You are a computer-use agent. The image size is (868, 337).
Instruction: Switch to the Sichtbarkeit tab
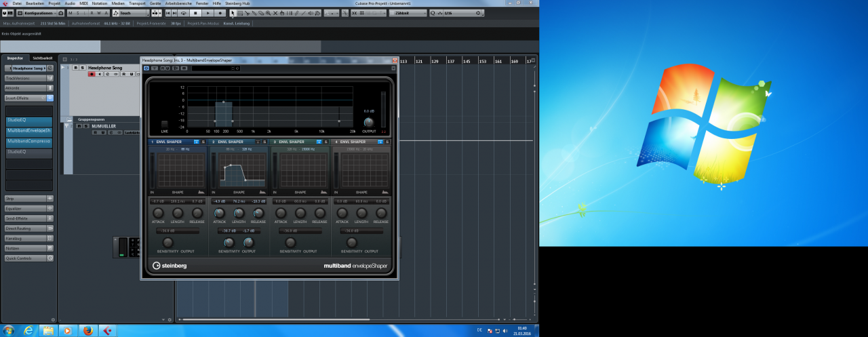(42, 58)
